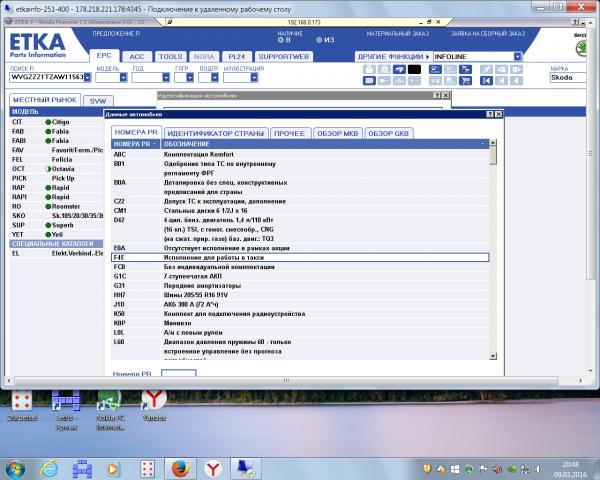
Task: Select the НАЛИЧИЕ 'В' radio button
Action: point(281,40)
